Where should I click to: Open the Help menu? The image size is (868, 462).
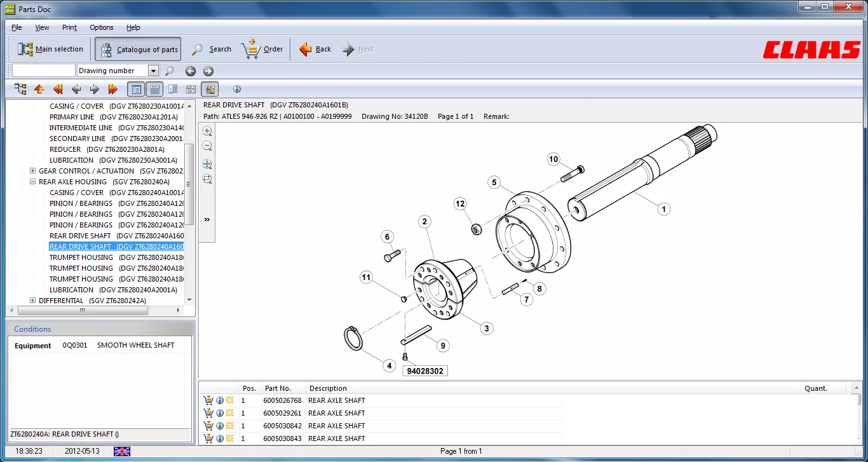(133, 27)
